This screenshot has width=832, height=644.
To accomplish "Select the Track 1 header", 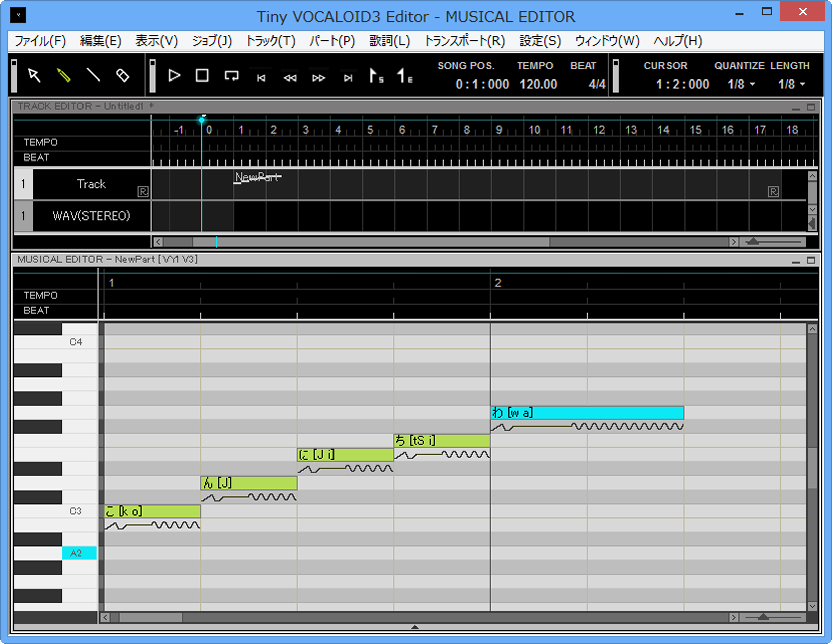I will (x=91, y=184).
